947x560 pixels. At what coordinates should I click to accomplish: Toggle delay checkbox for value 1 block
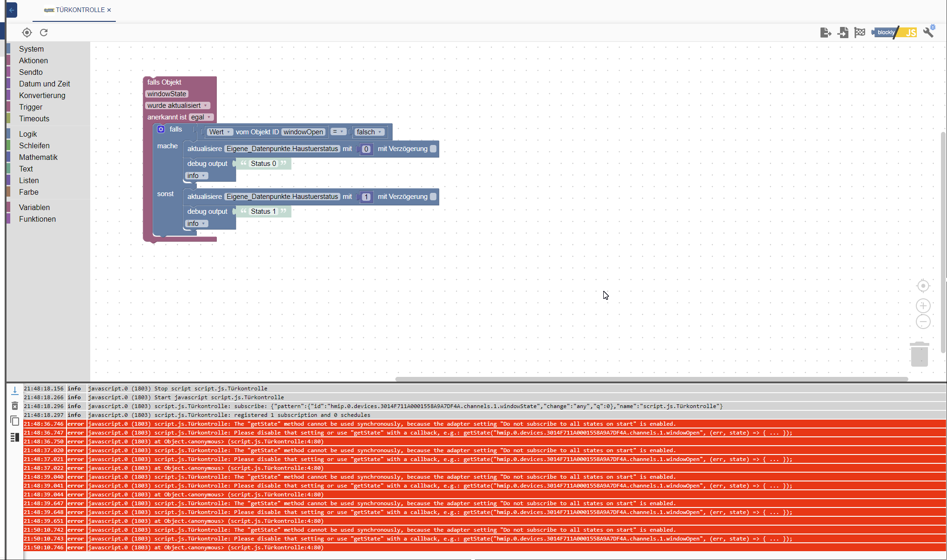pyautogui.click(x=433, y=197)
